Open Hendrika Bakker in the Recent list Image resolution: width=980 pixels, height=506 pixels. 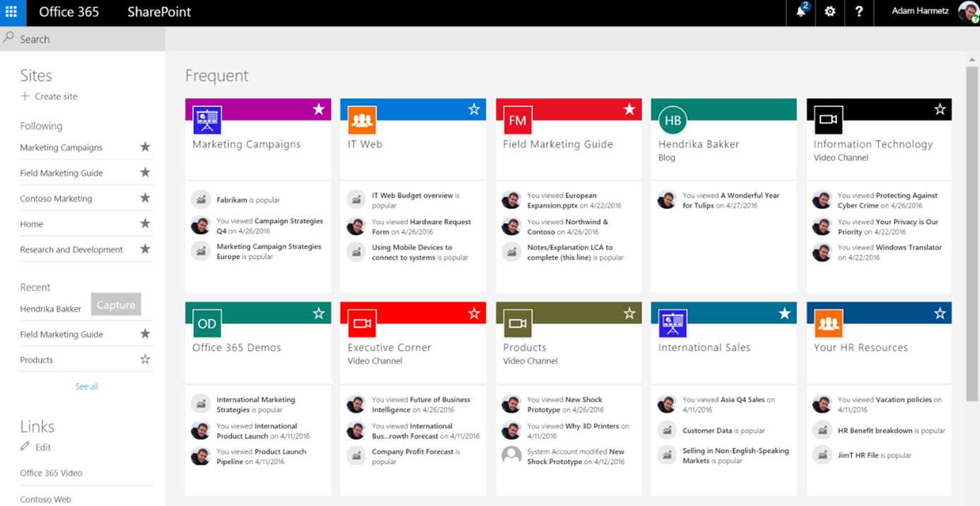50,309
